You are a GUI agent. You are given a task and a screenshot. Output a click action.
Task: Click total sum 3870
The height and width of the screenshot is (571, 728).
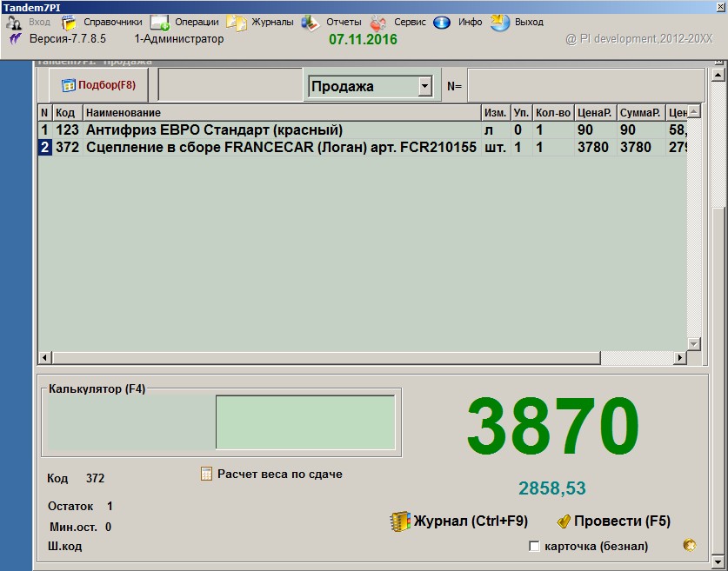click(553, 426)
